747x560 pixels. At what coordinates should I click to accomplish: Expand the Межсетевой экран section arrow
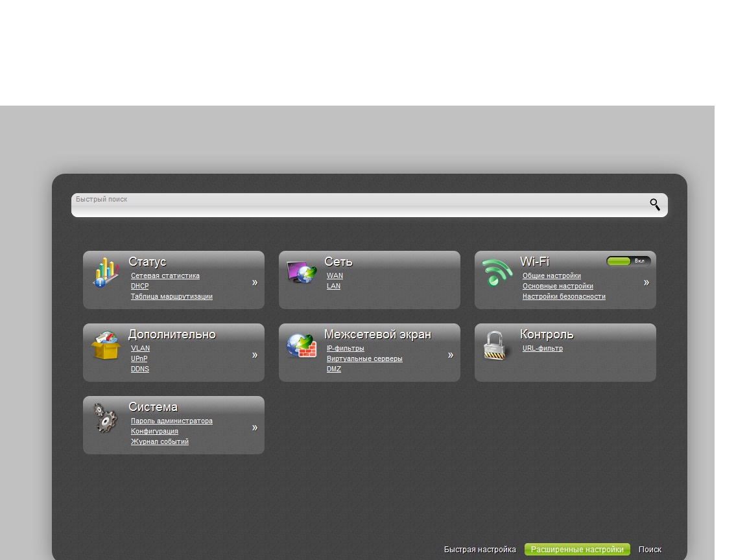(451, 355)
